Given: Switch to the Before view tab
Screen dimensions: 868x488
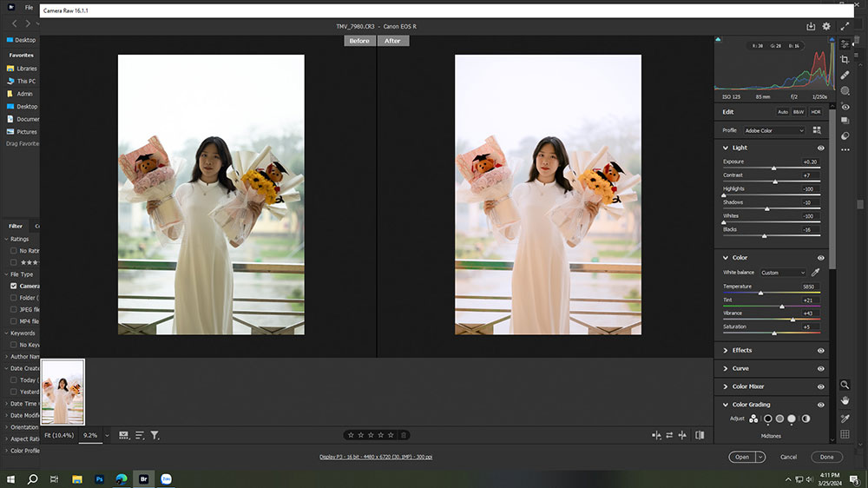Looking at the screenshot, I should (359, 41).
